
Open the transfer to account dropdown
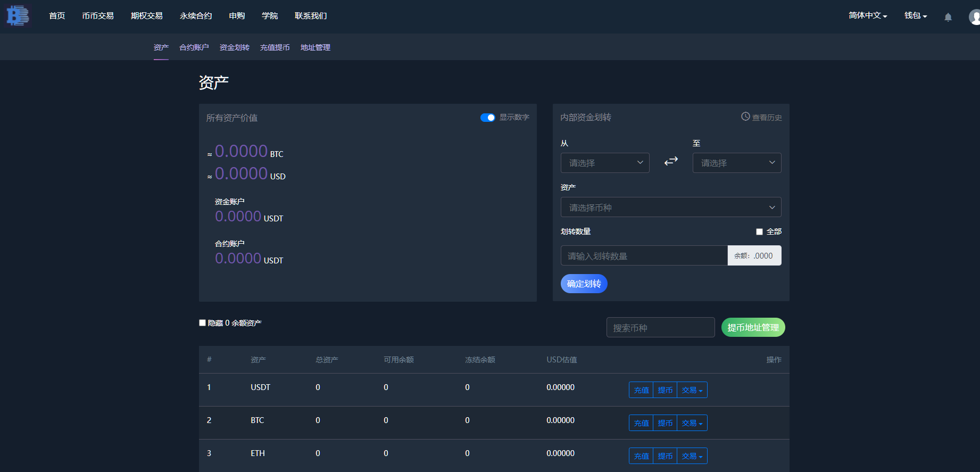pyautogui.click(x=736, y=163)
